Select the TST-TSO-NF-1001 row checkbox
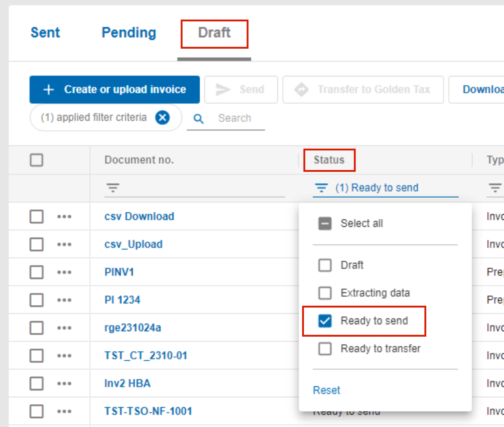This screenshot has height=427, width=504. [36, 412]
